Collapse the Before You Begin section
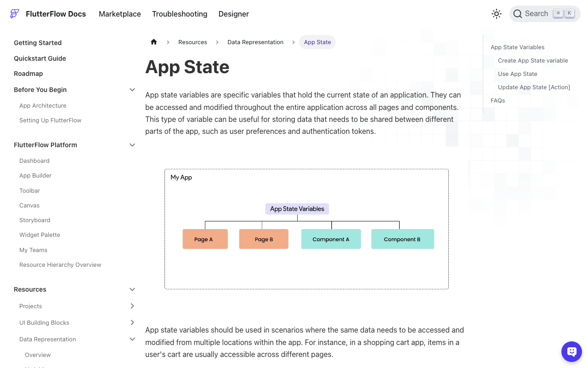 click(132, 90)
